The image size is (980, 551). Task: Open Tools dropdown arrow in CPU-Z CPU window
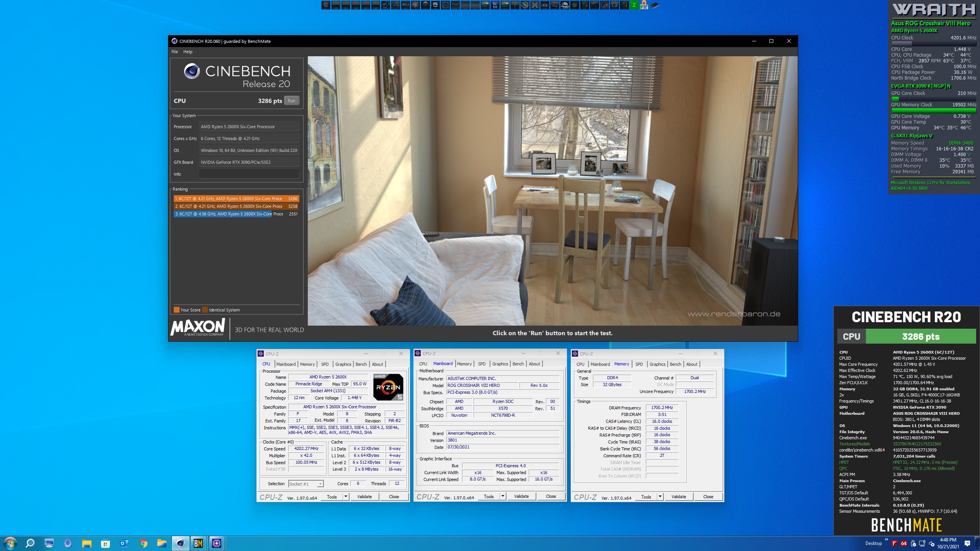[346, 497]
